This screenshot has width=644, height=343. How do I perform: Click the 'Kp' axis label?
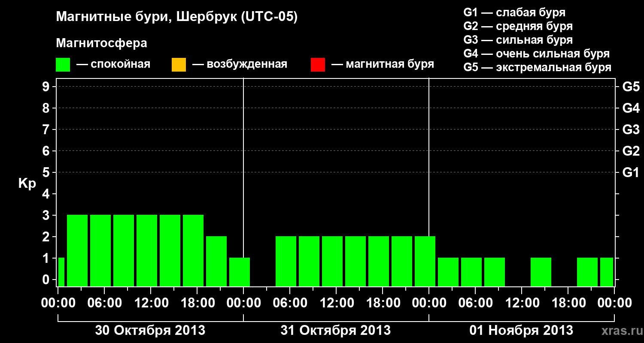(x=27, y=184)
